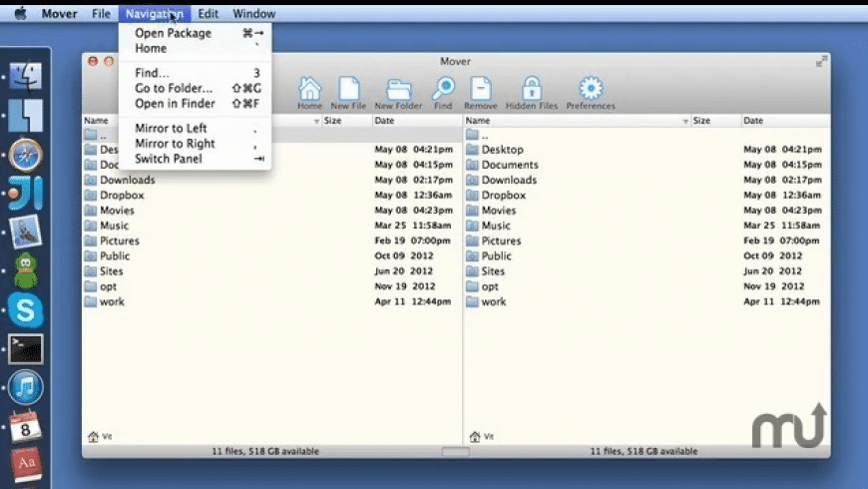Open the blue JI Dock app
The height and width of the screenshot is (489, 868).
(x=26, y=193)
